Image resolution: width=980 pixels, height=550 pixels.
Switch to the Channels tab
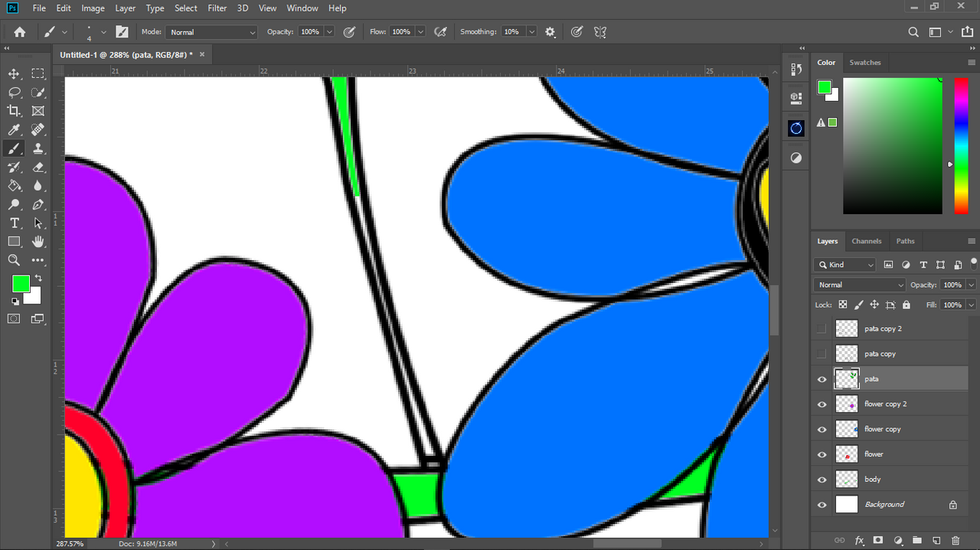click(866, 241)
